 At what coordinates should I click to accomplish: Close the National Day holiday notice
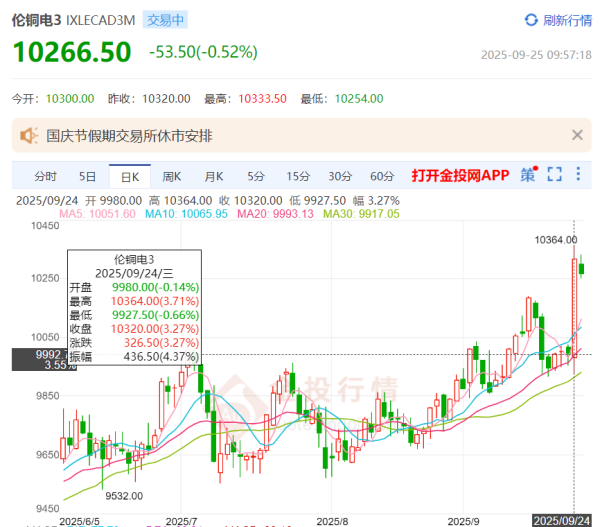pyautogui.click(x=577, y=135)
